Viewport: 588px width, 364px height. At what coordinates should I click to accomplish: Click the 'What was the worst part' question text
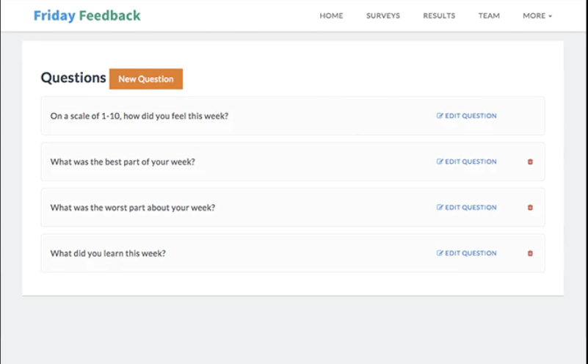click(133, 208)
